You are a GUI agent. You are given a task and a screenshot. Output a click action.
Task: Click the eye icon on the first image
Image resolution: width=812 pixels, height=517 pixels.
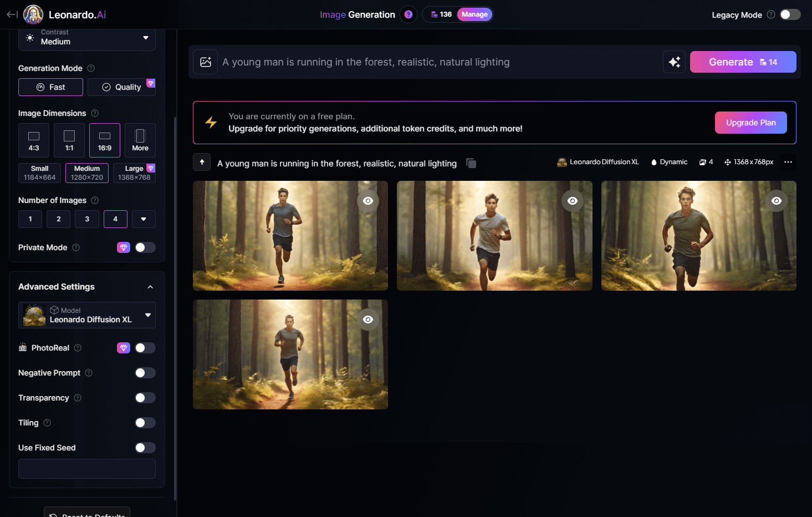tap(368, 201)
